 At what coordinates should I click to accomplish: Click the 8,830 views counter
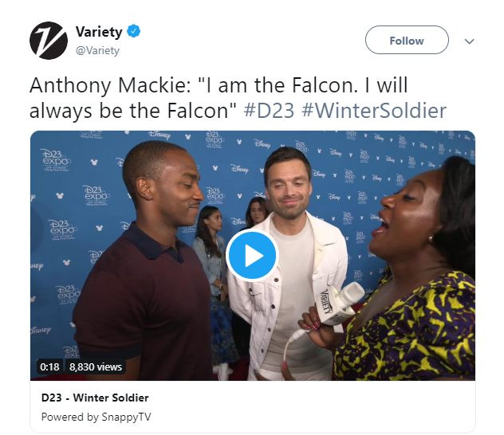pos(96,366)
